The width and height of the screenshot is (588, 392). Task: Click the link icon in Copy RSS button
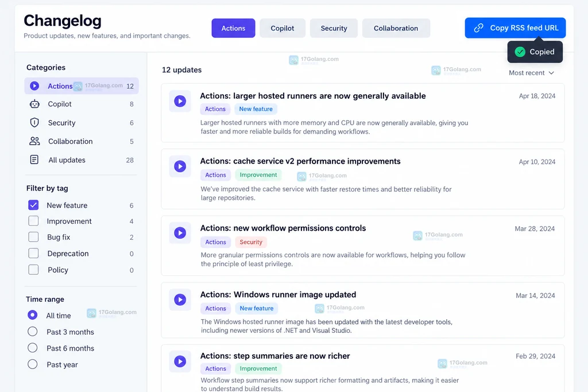coord(478,28)
